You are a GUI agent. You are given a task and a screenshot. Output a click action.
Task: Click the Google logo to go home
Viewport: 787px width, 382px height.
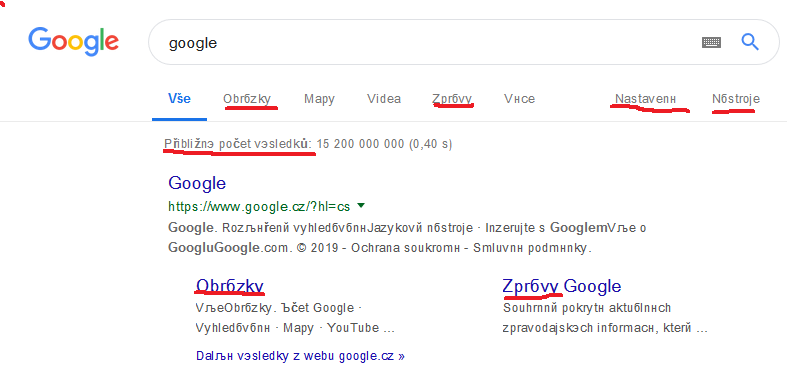coord(73,42)
